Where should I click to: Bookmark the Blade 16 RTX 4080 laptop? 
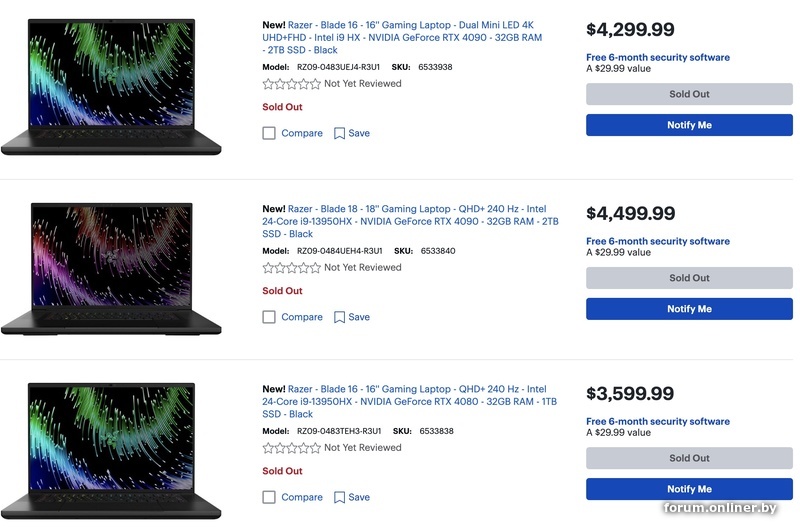[x=340, y=497]
